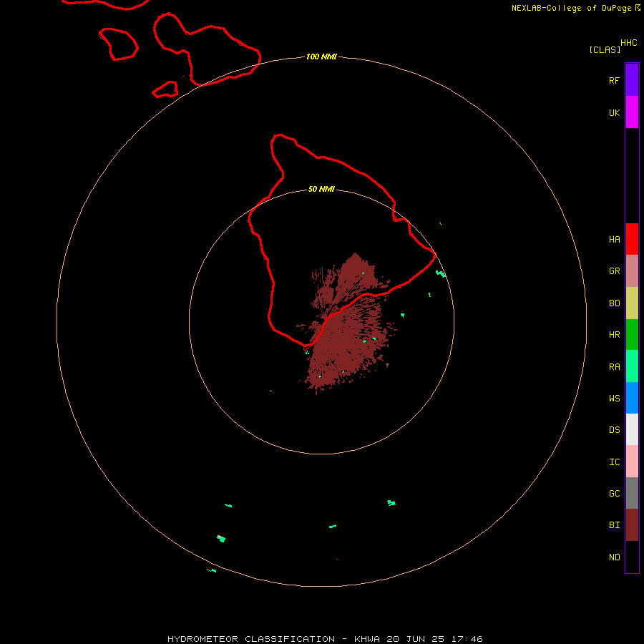
Task: Click the WS blue legend swatch
Action: coord(632,398)
